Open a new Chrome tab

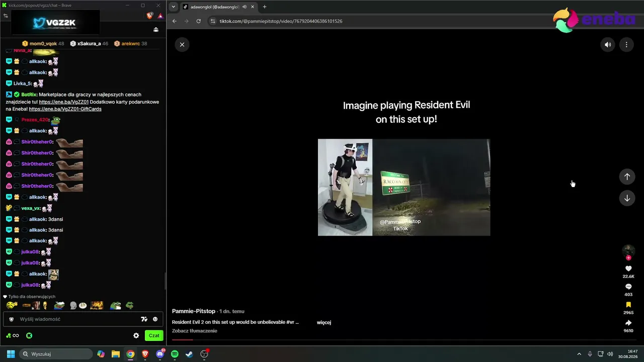click(x=265, y=7)
